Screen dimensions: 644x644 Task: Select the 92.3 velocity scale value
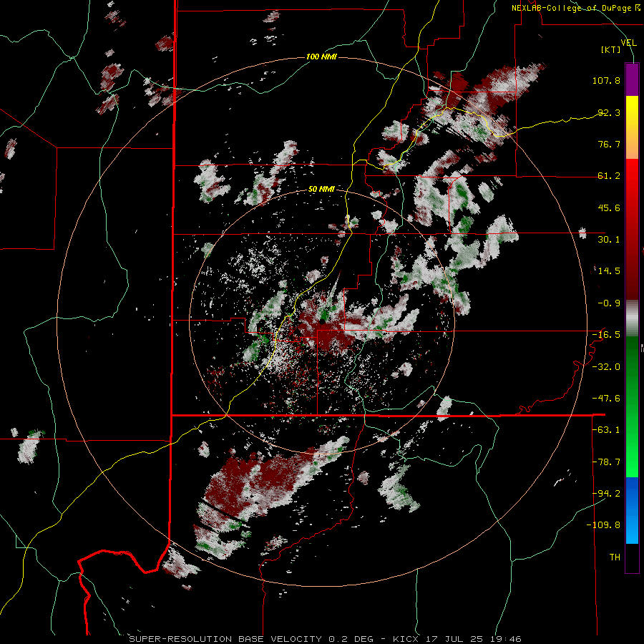(x=609, y=112)
